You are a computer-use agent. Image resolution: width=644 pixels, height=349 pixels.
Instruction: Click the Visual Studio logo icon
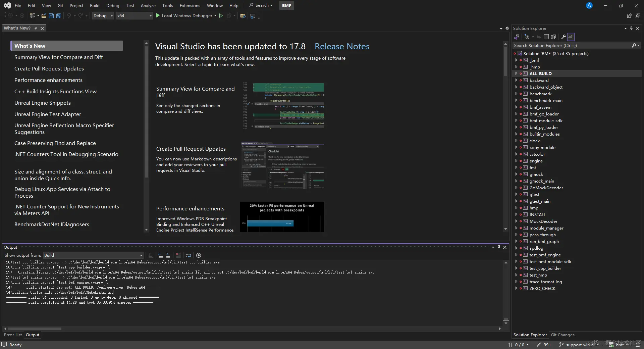(x=7, y=5)
